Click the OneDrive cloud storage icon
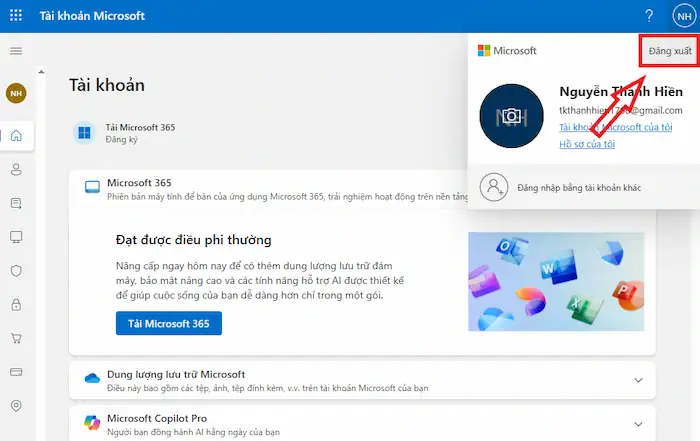This screenshot has height=441, width=700. [x=92, y=379]
